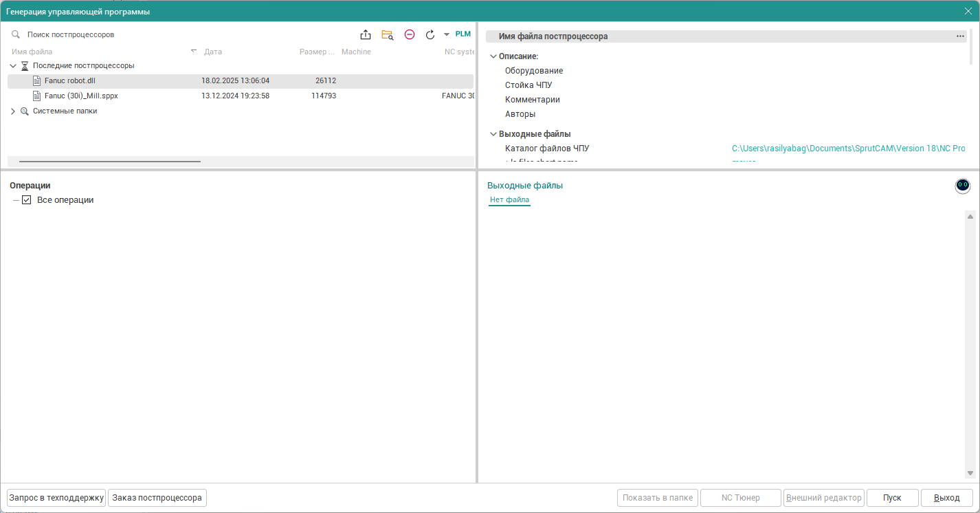Collapse the 'Выходные файлы' properties section
This screenshot has height=513, width=980.
[493, 134]
